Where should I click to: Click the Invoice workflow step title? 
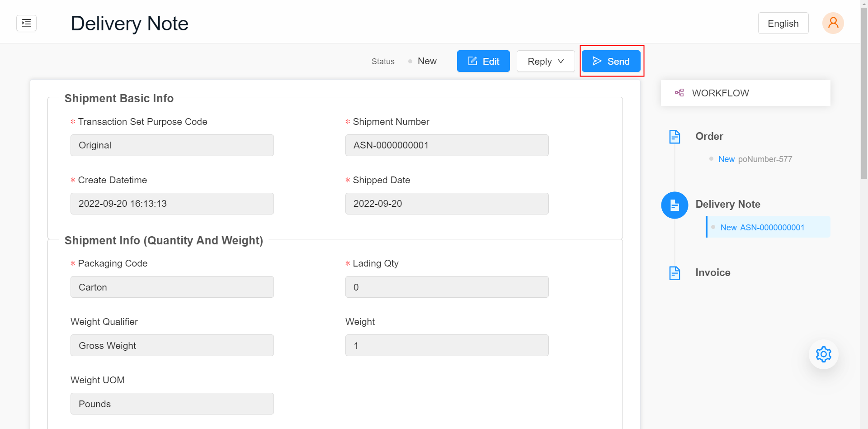[x=712, y=272]
